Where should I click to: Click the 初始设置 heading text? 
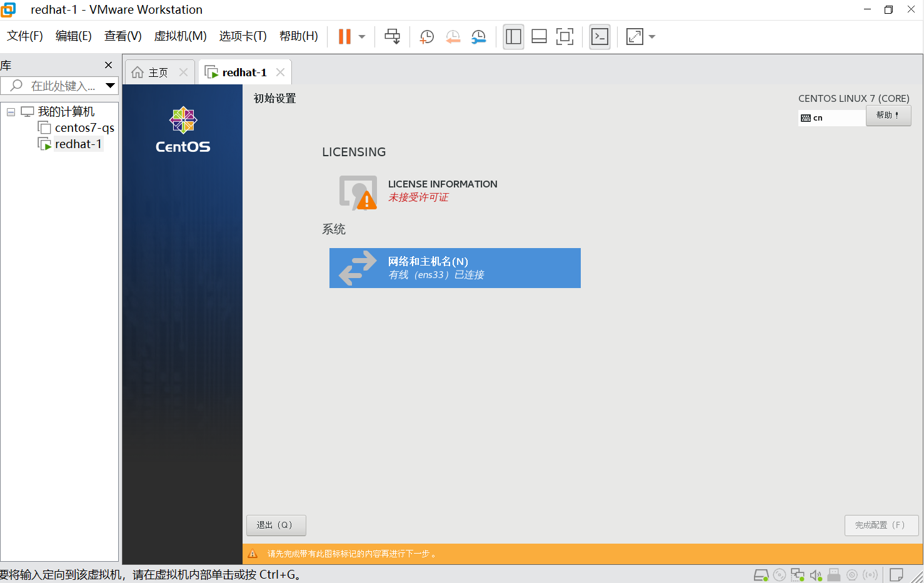pyautogui.click(x=275, y=99)
